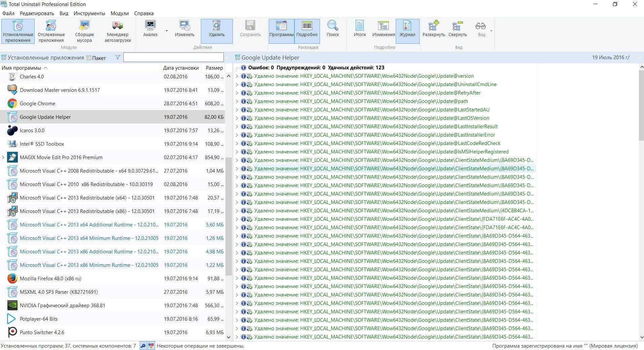Switch to the Журнал log view
The height and width of the screenshot is (350, 644).
click(407, 31)
